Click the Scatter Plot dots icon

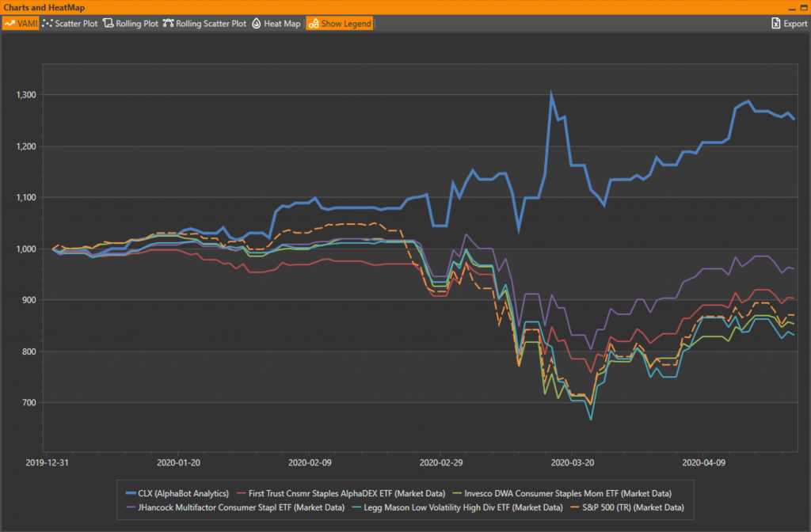click(48, 24)
